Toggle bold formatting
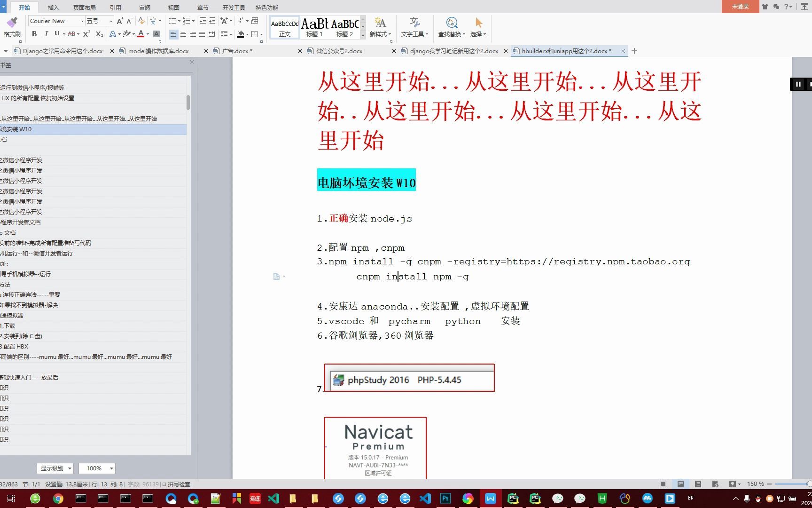 tap(34, 33)
